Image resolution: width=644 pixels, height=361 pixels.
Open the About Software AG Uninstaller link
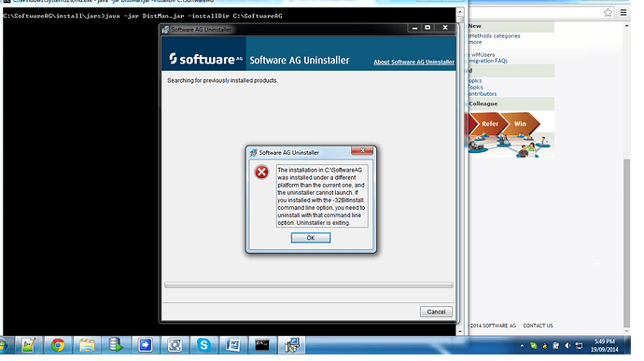413,62
